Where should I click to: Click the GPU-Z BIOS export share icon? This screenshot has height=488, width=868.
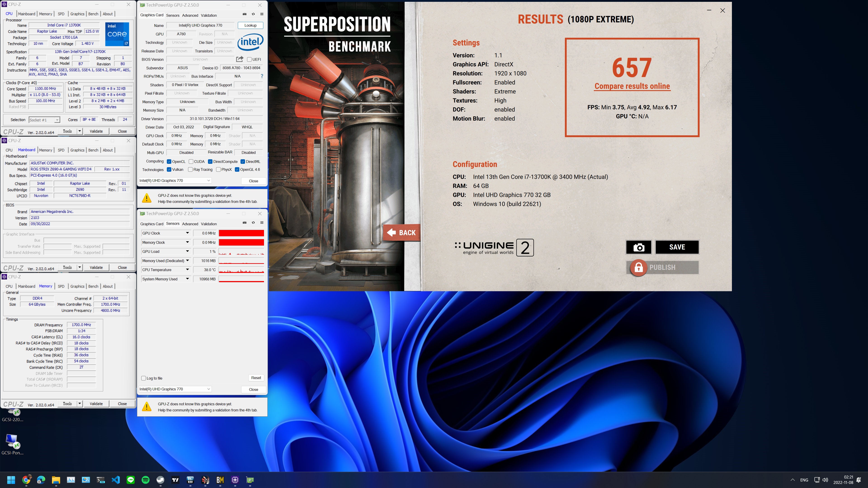[x=240, y=59]
